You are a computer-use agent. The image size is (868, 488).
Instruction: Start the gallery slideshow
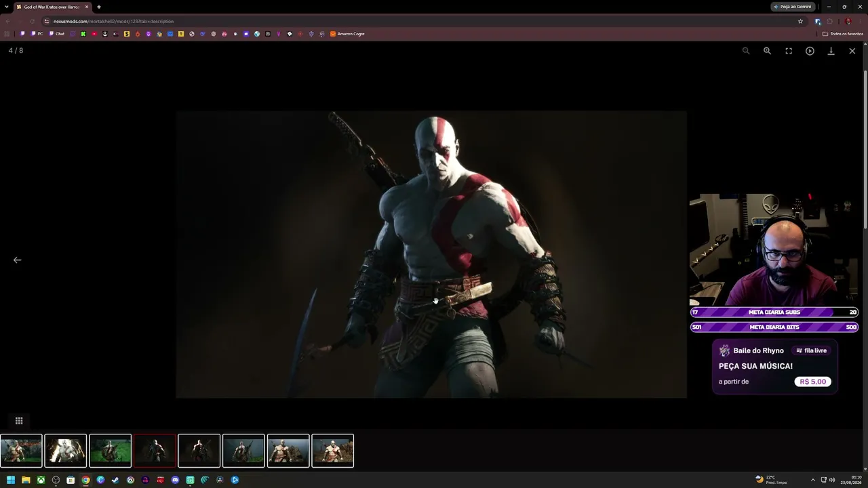click(810, 51)
